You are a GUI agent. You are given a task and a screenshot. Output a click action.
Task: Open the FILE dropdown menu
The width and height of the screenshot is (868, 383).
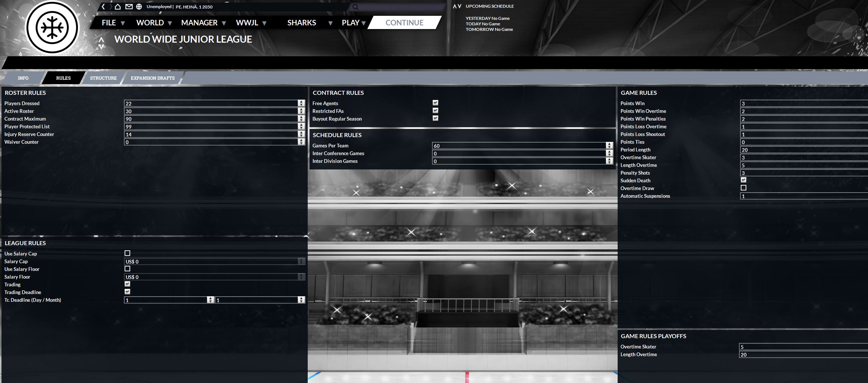(x=113, y=23)
